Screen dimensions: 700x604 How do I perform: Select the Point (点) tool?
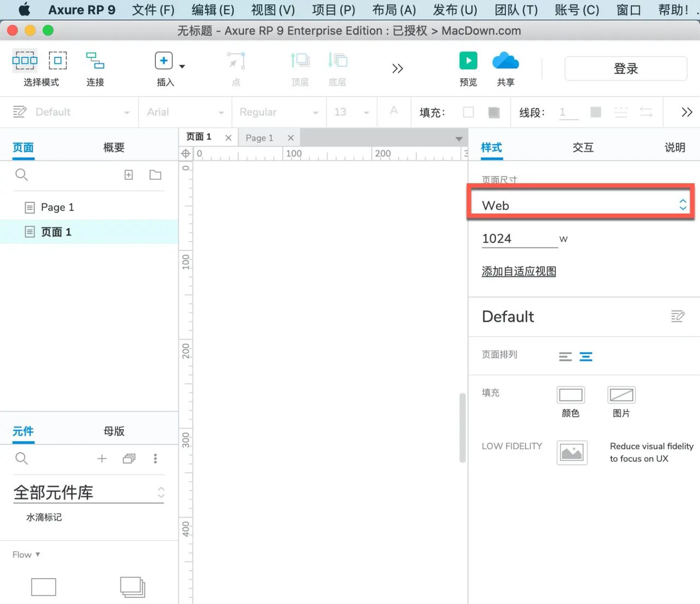click(x=236, y=60)
